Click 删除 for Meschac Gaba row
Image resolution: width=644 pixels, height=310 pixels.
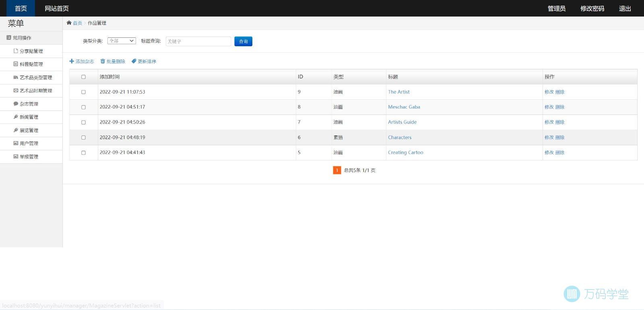tap(560, 107)
